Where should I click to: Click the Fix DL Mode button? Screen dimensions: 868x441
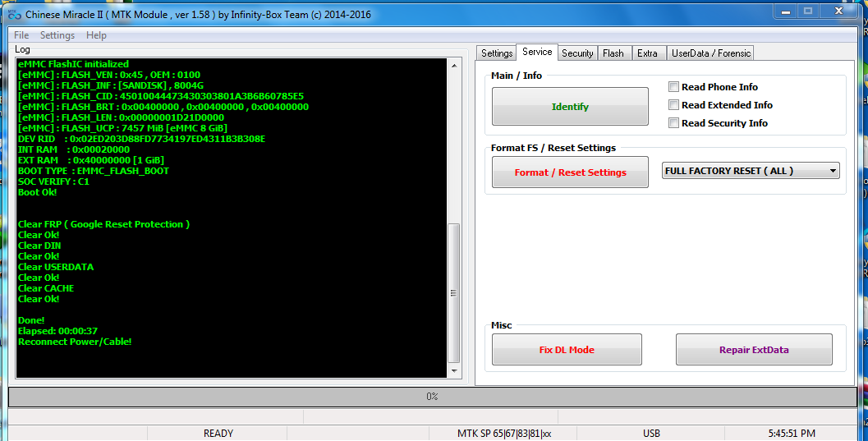coord(567,350)
